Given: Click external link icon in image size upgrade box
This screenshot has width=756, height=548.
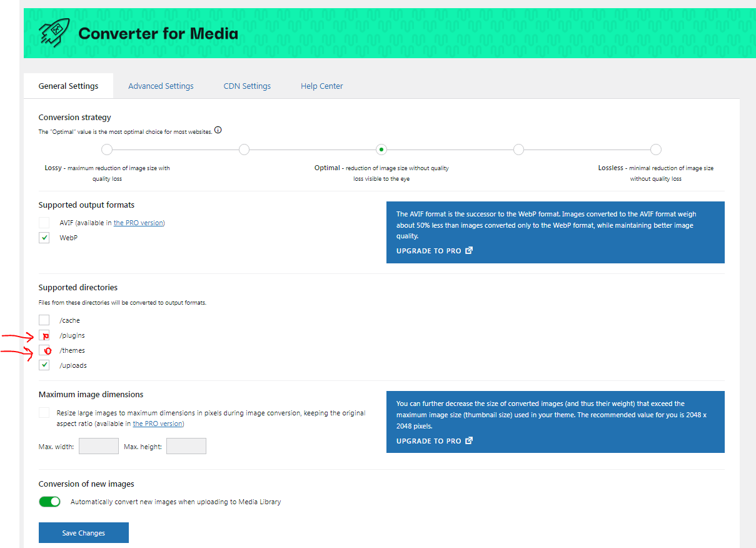Looking at the screenshot, I should pos(469,441).
